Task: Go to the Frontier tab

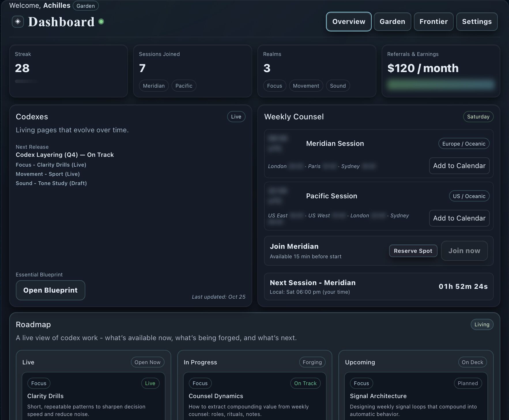Action: pos(433,22)
